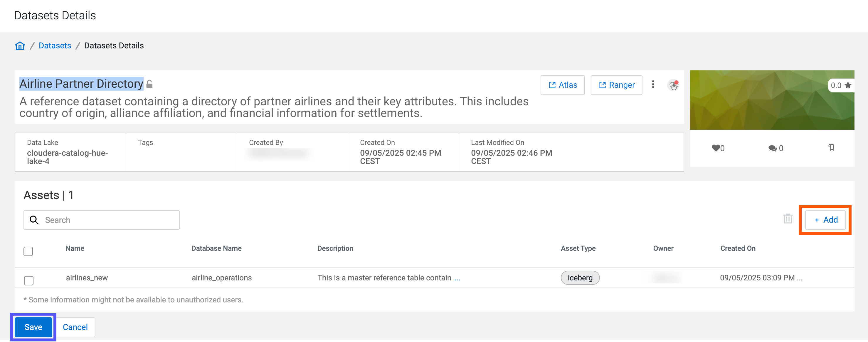This screenshot has height=342, width=868.
Task: Open dataset in Atlas
Action: [562, 85]
